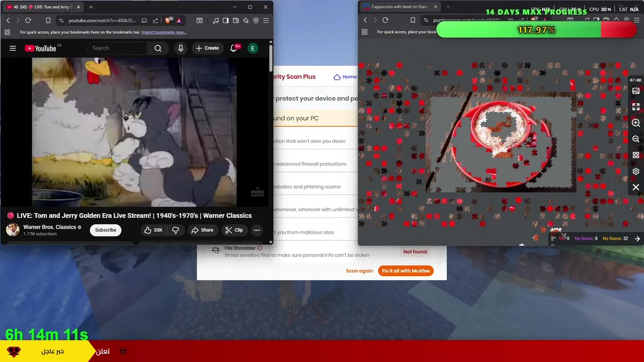Switch to the Cappuccino with heart on foam tab

pyautogui.click(x=399, y=7)
